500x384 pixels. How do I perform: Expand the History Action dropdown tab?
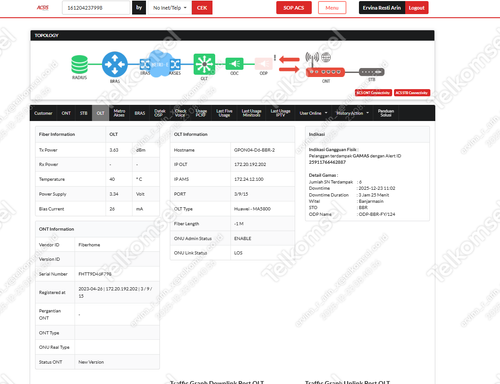(352, 113)
